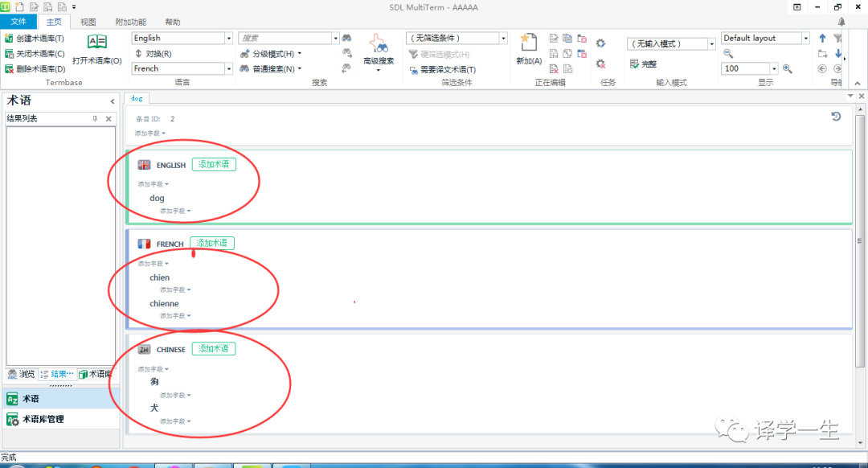The height and width of the screenshot is (468, 868).
Task: Switch to the 视图 ribbon tab
Action: click(x=88, y=23)
